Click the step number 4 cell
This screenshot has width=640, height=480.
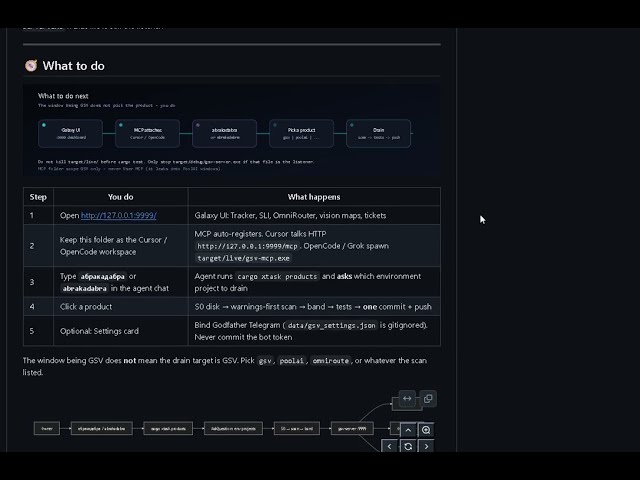(38, 307)
